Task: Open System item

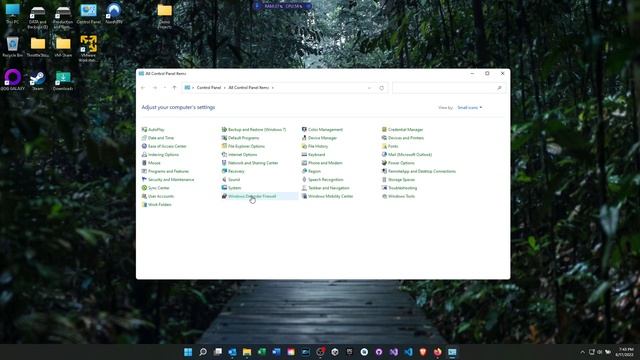Action: coord(231,188)
